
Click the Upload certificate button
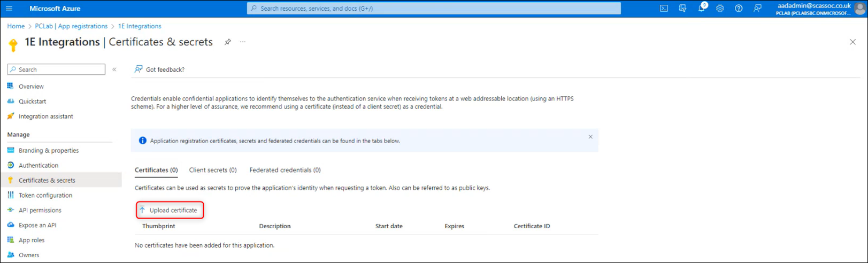click(170, 210)
